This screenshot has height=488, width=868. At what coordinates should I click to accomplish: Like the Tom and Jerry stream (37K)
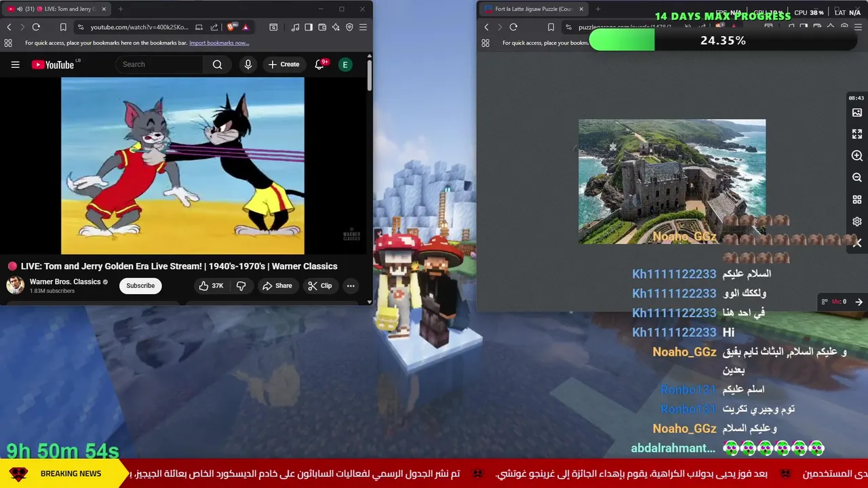(211, 286)
